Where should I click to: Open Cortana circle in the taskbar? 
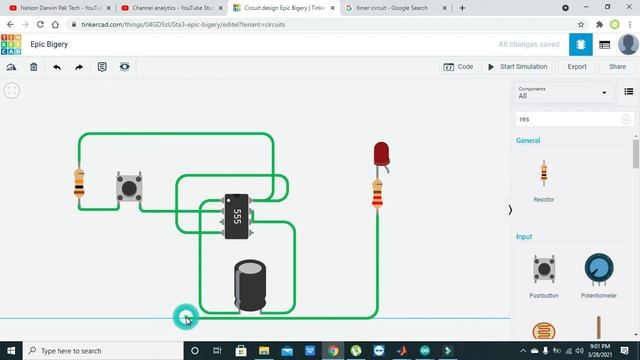coord(195,351)
